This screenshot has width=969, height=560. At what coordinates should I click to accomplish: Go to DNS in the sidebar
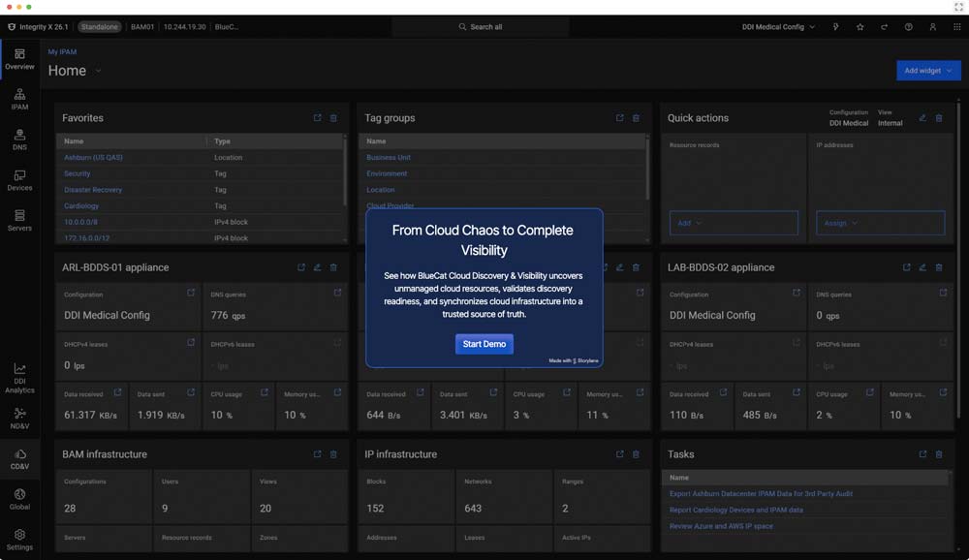click(x=19, y=140)
